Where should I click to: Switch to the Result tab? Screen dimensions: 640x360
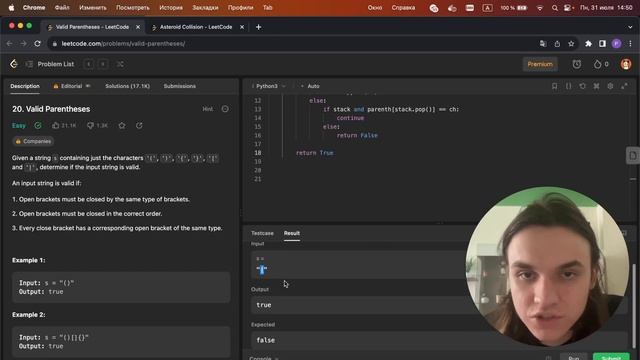(x=292, y=233)
